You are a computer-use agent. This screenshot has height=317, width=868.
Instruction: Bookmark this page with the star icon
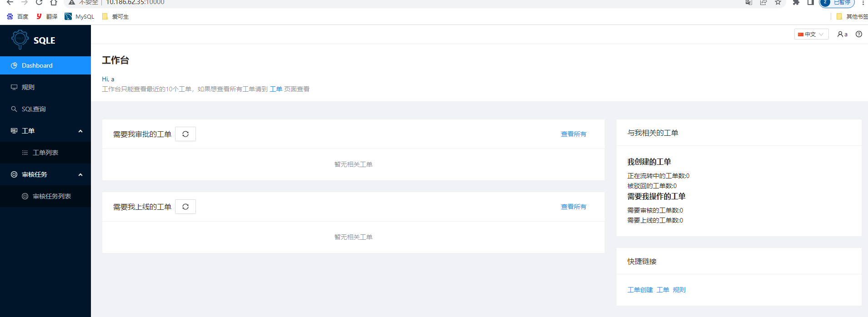[778, 2]
